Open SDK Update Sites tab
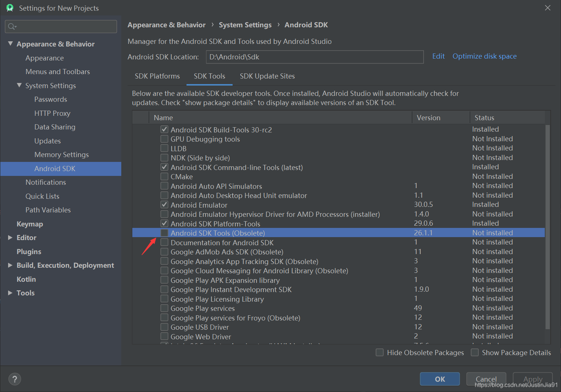The height and width of the screenshot is (392, 561). pos(267,76)
